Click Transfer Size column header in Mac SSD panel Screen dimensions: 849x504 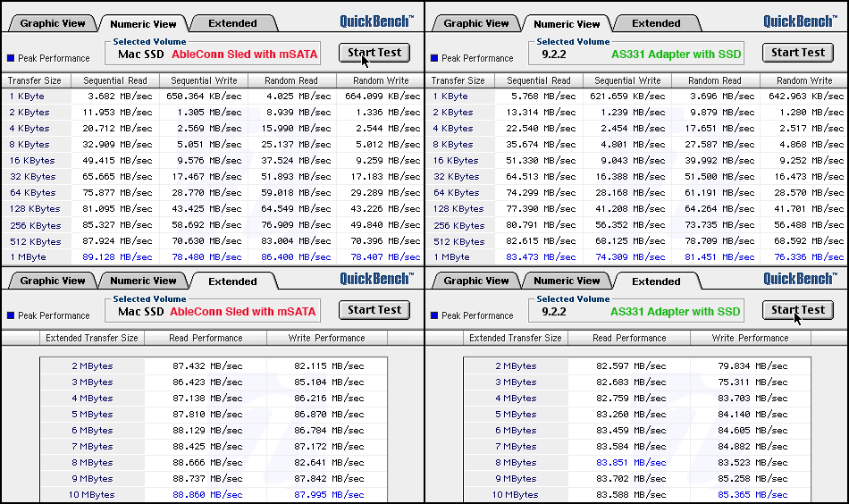(x=35, y=80)
